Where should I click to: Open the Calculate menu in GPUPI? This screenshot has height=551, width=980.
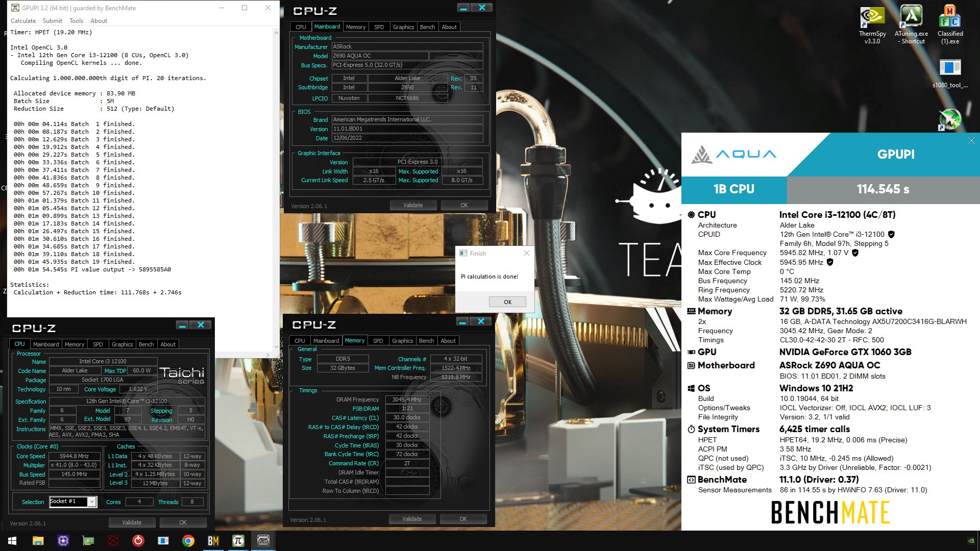coord(23,21)
